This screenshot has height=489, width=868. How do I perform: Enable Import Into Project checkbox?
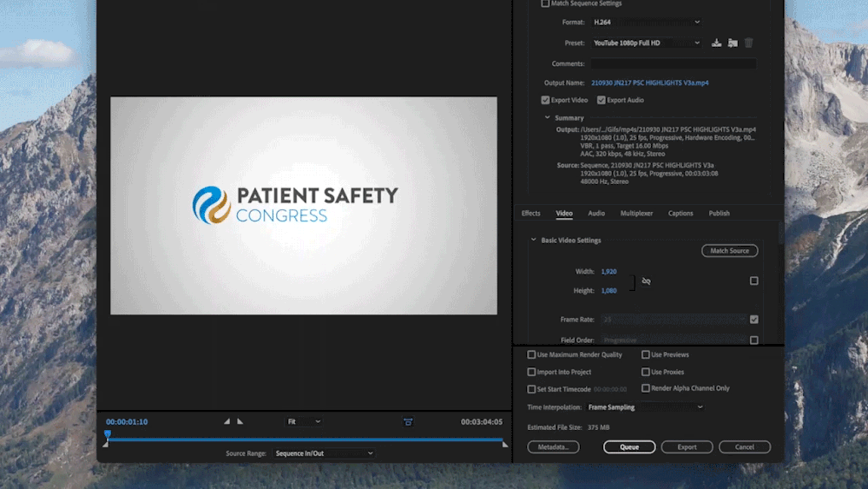[531, 372]
